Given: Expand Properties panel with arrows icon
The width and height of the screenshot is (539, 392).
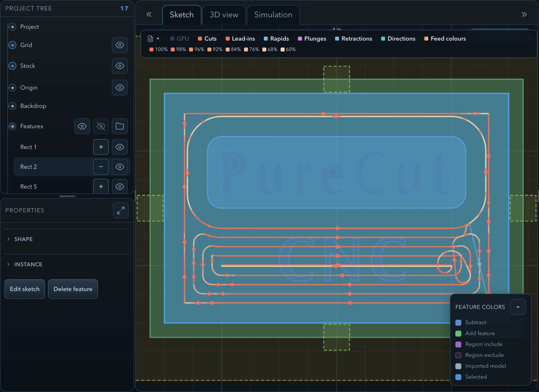Looking at the screenshot, I should (x=121, y=210).
